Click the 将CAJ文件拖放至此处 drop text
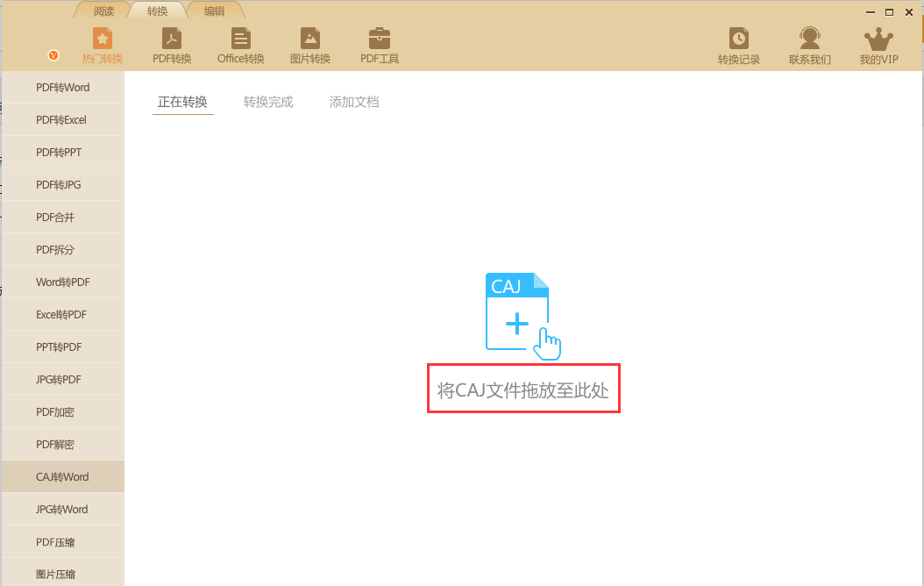The width and height of the screenshot is (924, 586). (522, 389)
